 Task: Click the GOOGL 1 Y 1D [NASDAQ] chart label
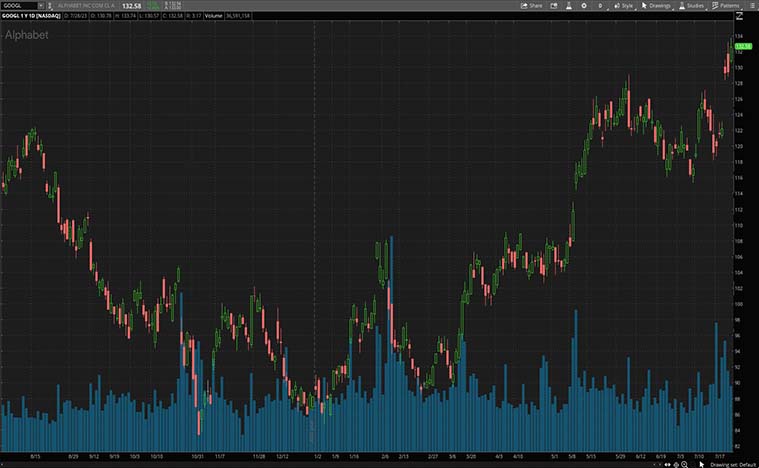[31, 16]
